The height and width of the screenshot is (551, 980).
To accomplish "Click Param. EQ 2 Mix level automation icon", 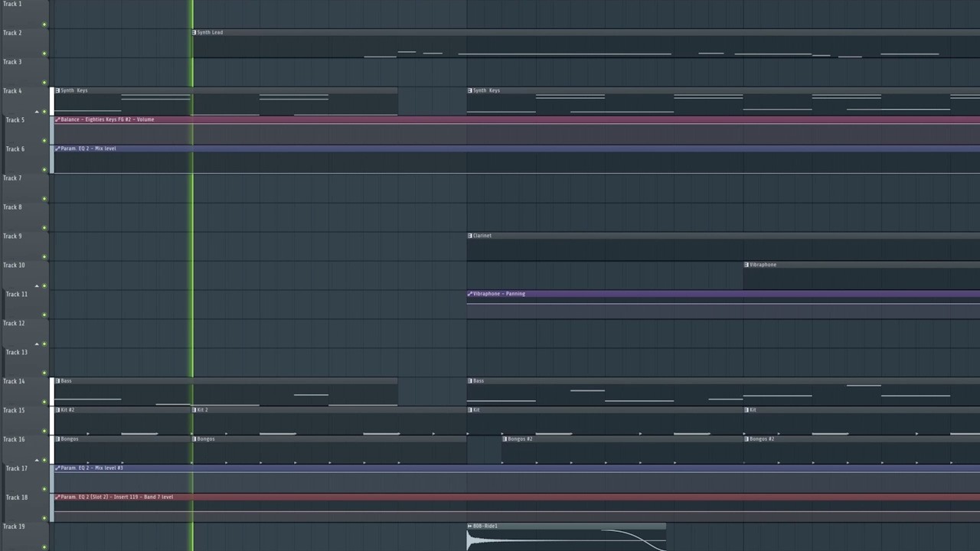I will click(x=57, y=148).
